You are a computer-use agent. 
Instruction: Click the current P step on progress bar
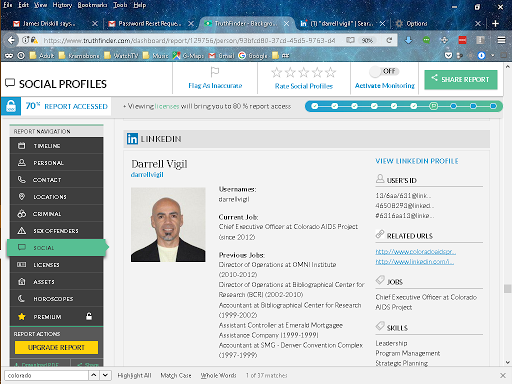[433, 106]
